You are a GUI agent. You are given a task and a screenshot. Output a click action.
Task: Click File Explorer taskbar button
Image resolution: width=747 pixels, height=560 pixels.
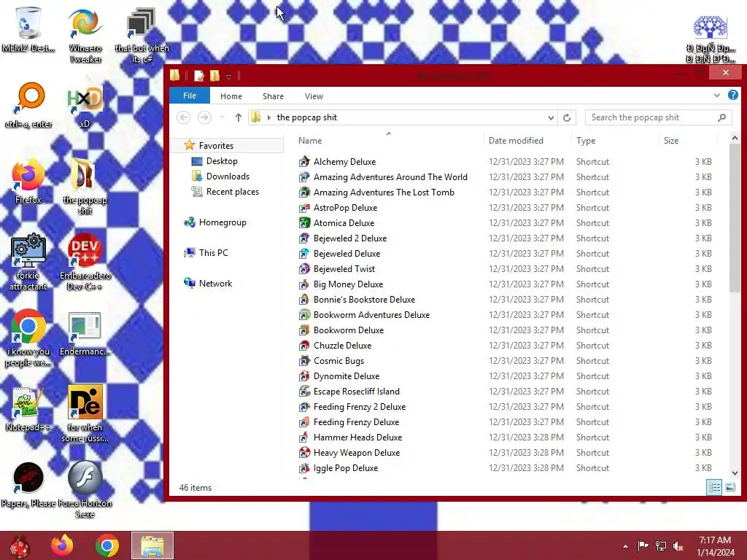[152, 545]
